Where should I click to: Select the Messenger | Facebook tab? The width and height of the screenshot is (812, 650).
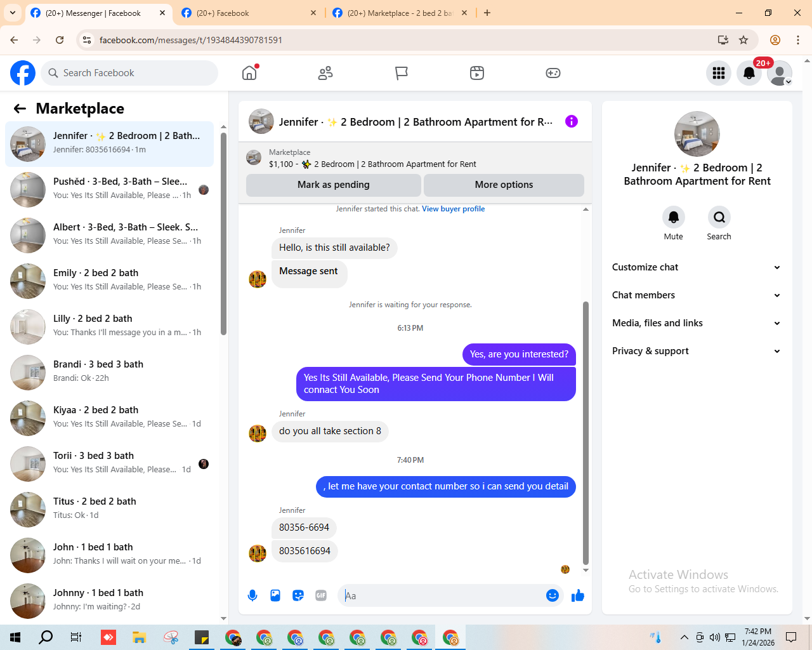point(98,13)
